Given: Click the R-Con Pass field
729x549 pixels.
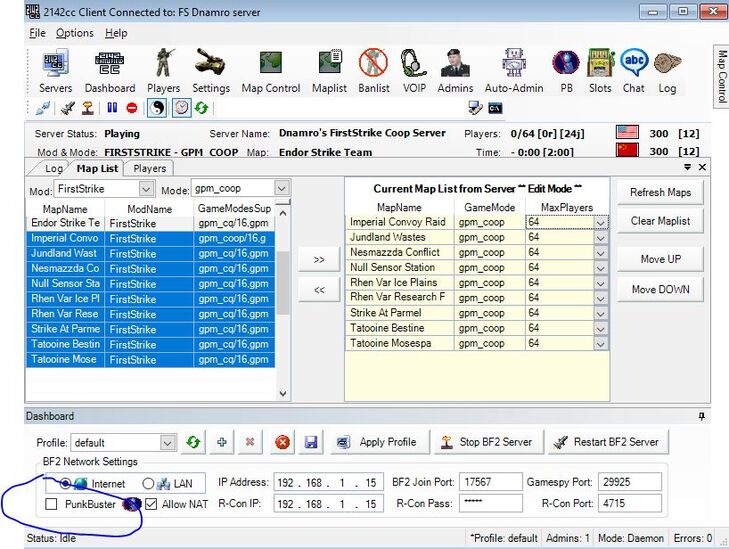Looking at the screenshot, I should click(490, 503).
